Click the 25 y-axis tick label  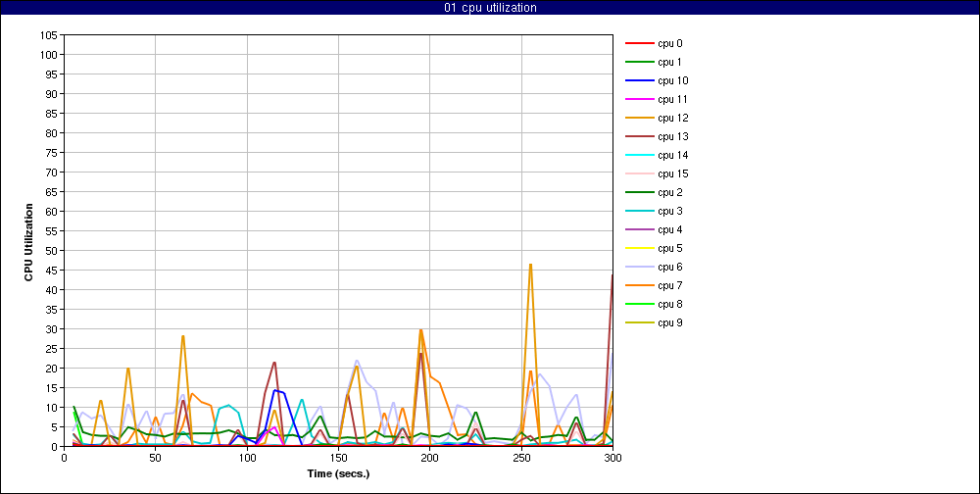pyautogui.click(x=51, y=348)
